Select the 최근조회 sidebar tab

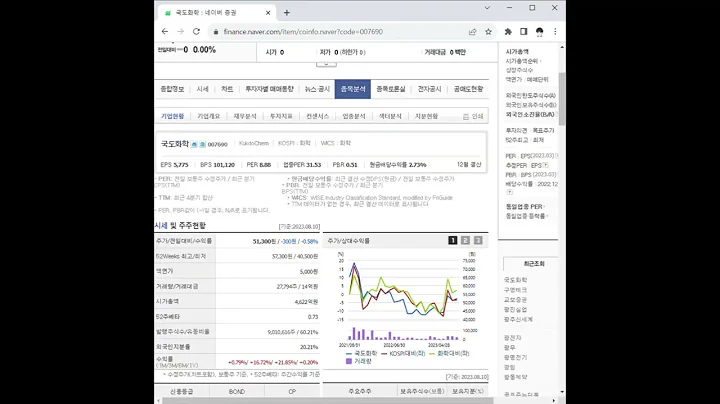coord(534,264)
